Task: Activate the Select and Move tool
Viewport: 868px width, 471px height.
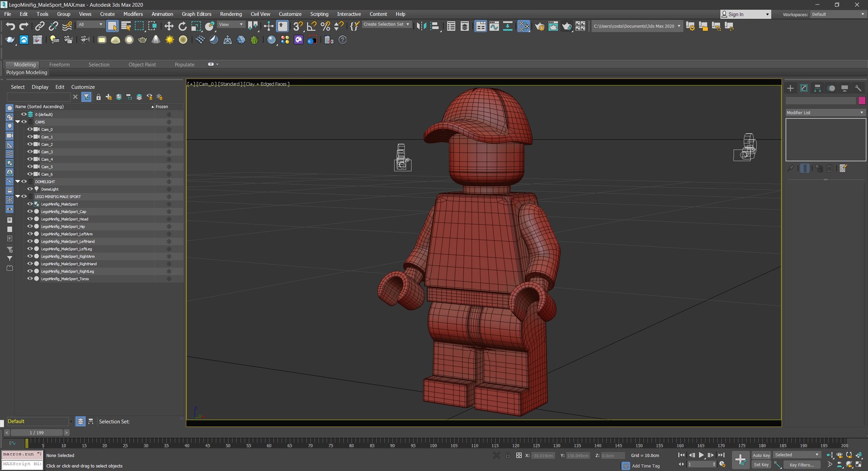Action: [169, 26]
